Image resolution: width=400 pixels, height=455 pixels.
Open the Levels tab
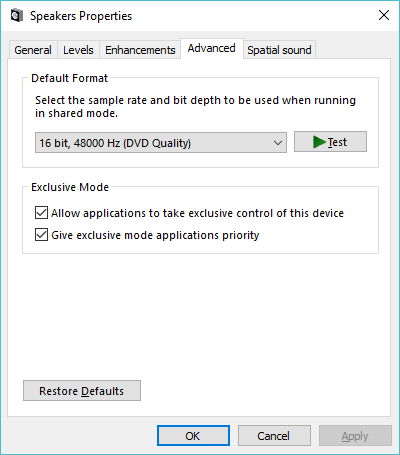[x=78, y=50]
